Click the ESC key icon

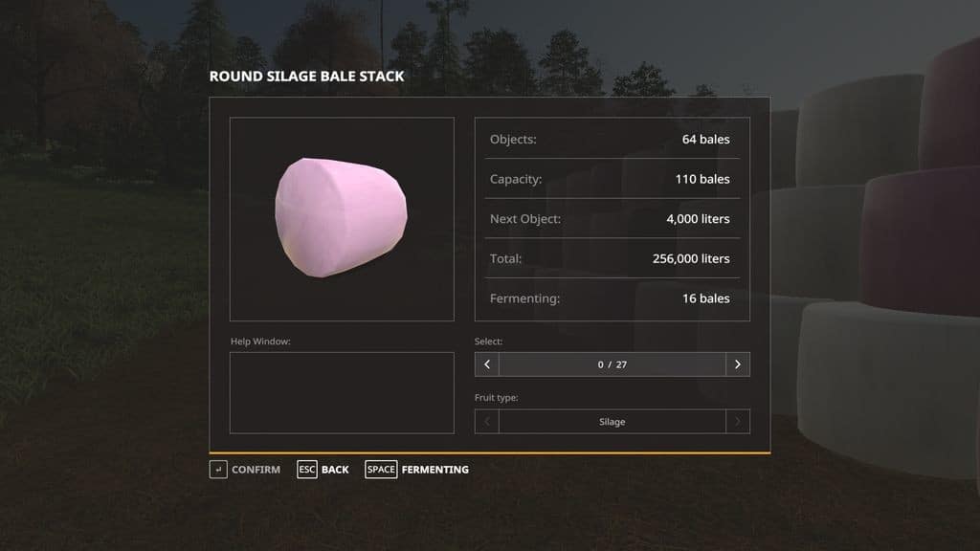[x=306, y=470]
